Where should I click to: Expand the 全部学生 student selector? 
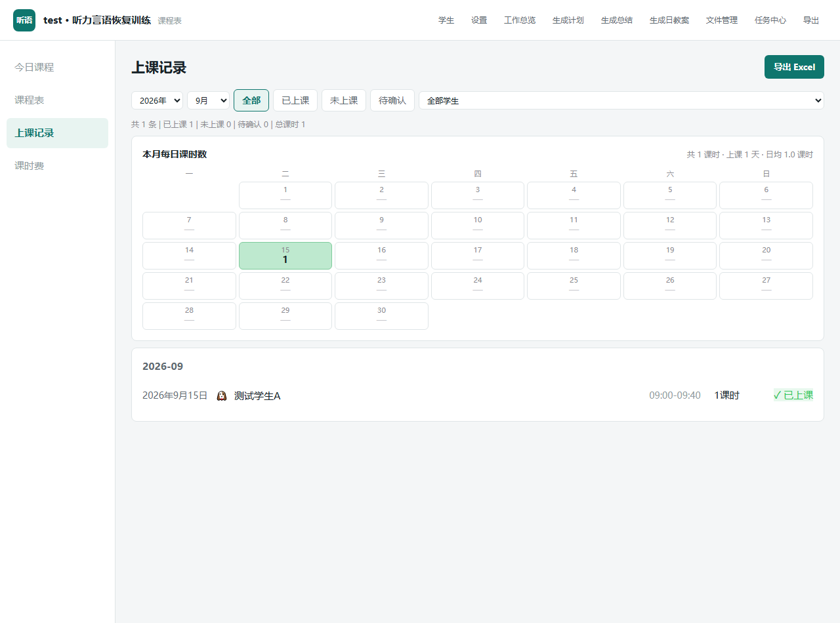[x=621, y=100]
